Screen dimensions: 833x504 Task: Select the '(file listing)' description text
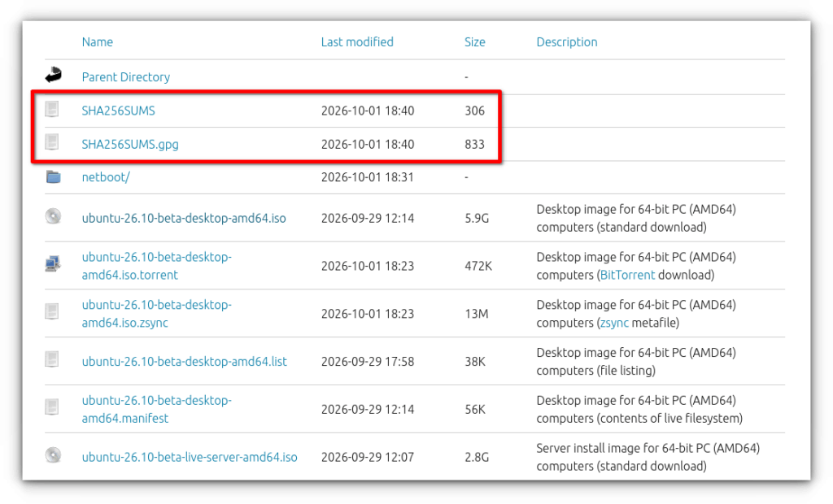pyautogui.click(x=626, y=371)
